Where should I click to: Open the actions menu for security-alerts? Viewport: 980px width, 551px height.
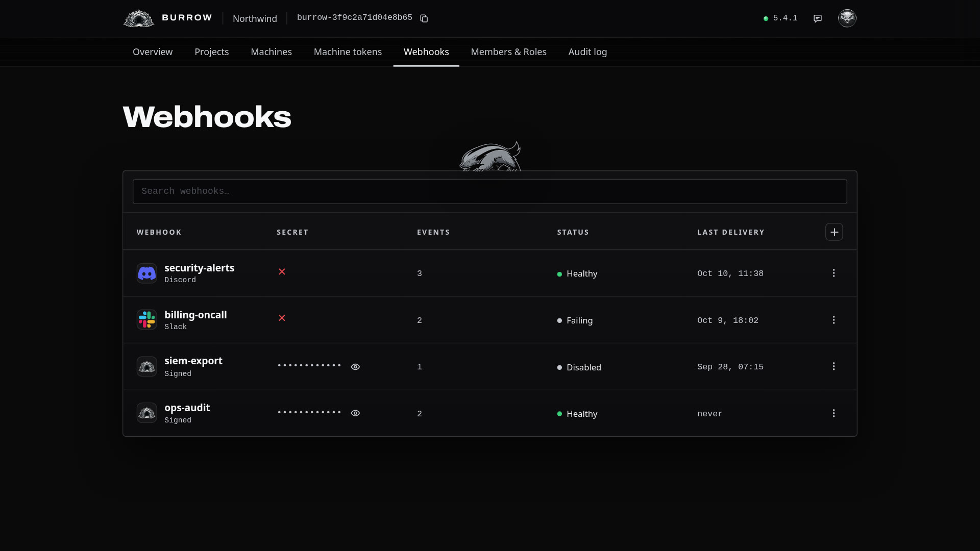click(834, 273)
